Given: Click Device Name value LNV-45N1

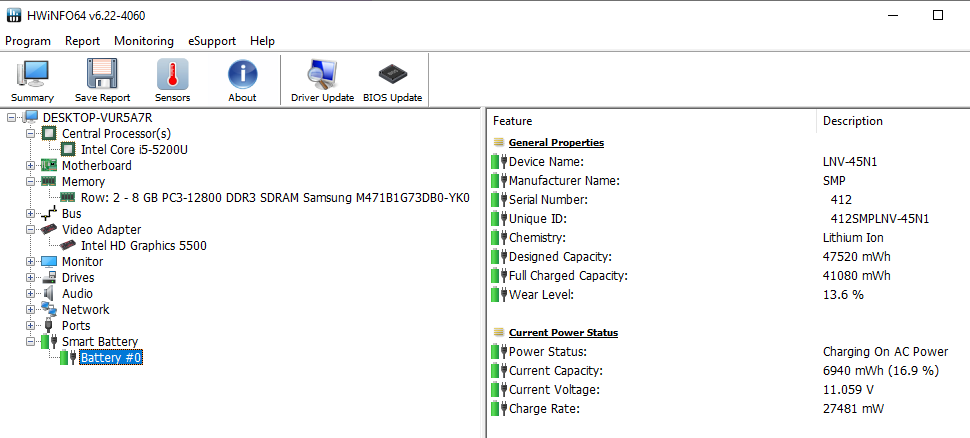Looking at the screenshot, I should (850, 161).
